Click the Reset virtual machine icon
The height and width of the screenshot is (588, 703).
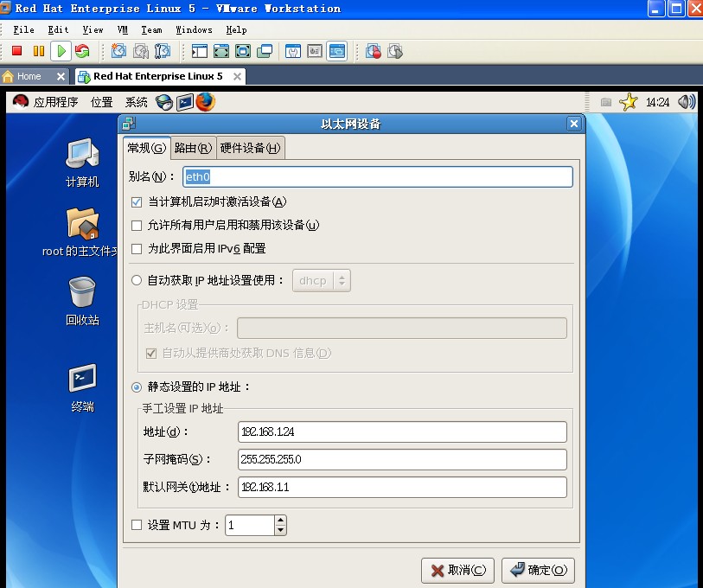[82, 51]
